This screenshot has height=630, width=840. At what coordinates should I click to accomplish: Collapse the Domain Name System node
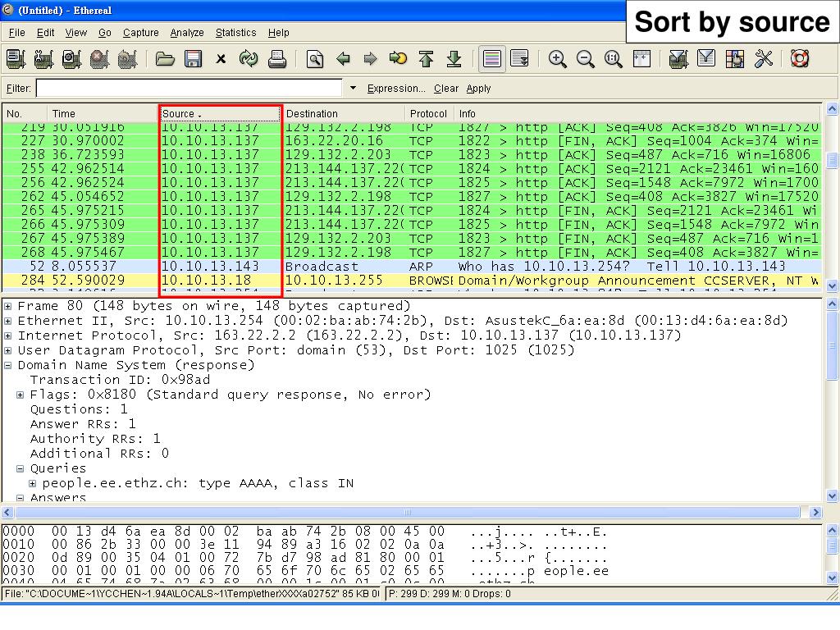8,365
